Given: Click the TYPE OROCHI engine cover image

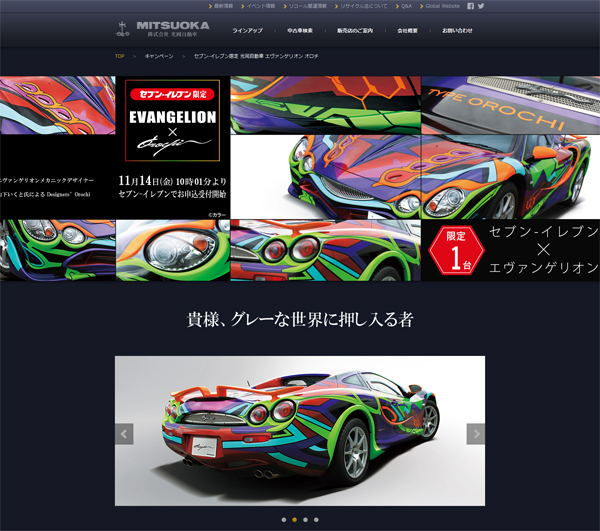Looking at the screenshot, I should pyautogui.click(x=510, y=105).
